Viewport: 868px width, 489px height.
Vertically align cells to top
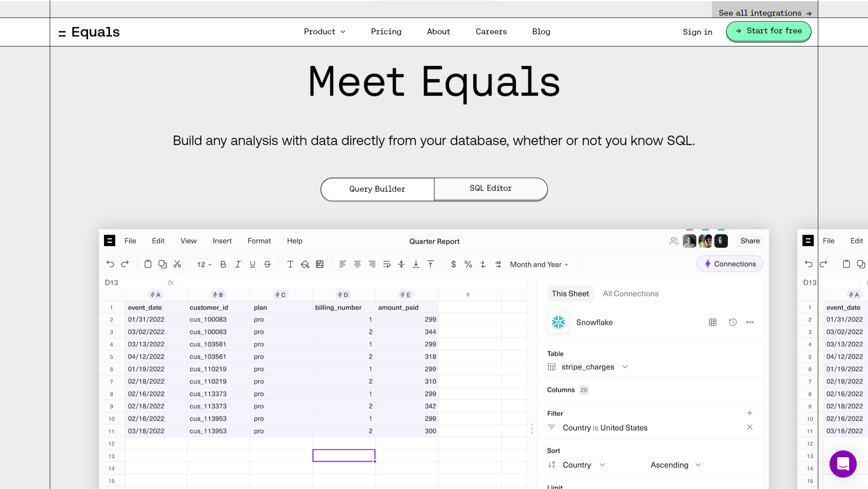(x=431, y=264)
